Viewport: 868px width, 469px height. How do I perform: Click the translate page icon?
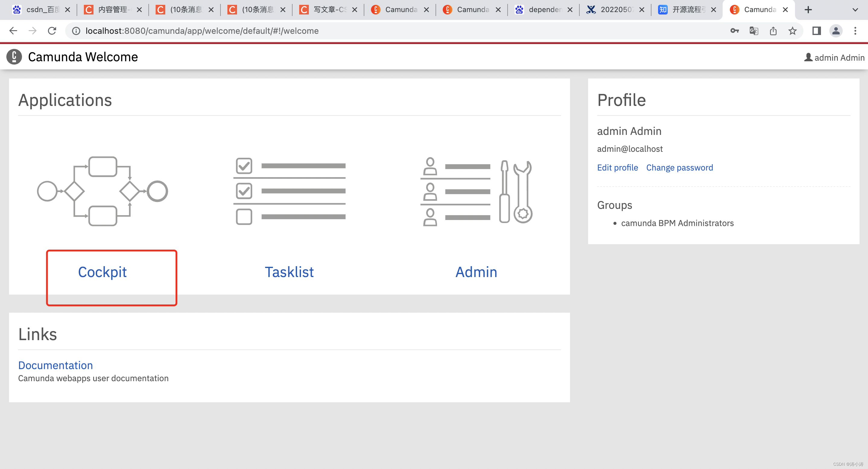coord(754,31)
